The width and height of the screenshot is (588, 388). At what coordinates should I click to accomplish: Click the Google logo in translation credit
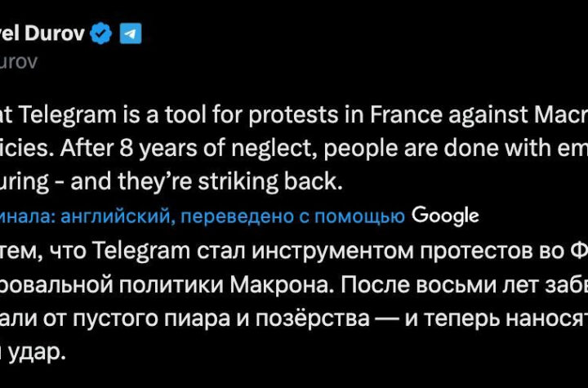[445, 216]
